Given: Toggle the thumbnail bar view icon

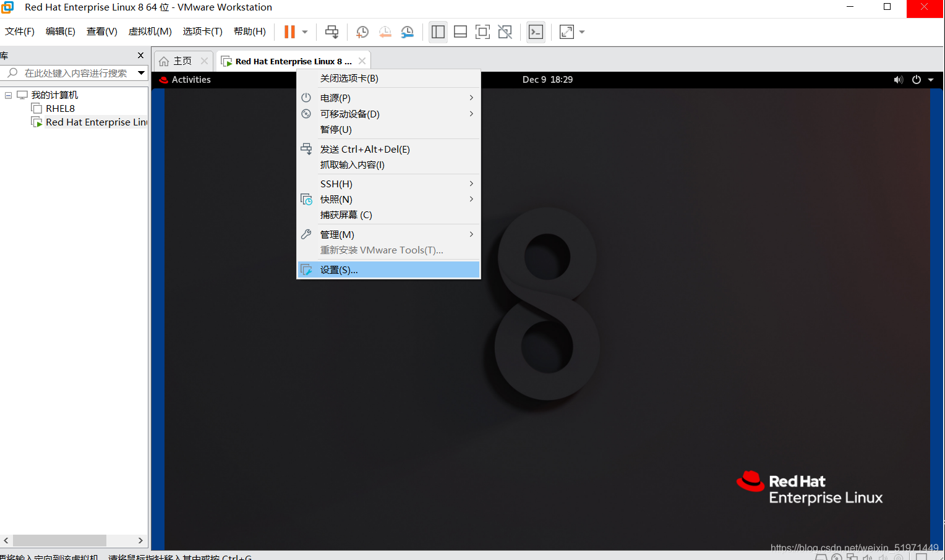Looking at the screenshot, I should pos(460,32).
